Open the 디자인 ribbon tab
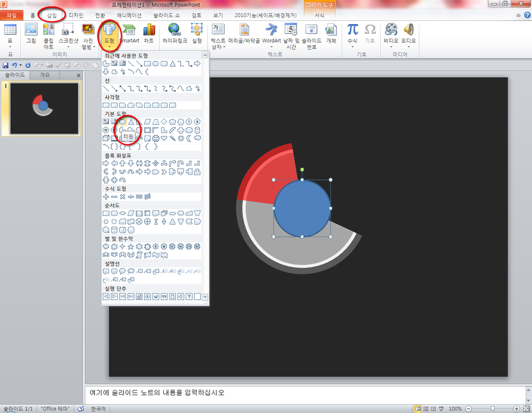 (76, 14)
